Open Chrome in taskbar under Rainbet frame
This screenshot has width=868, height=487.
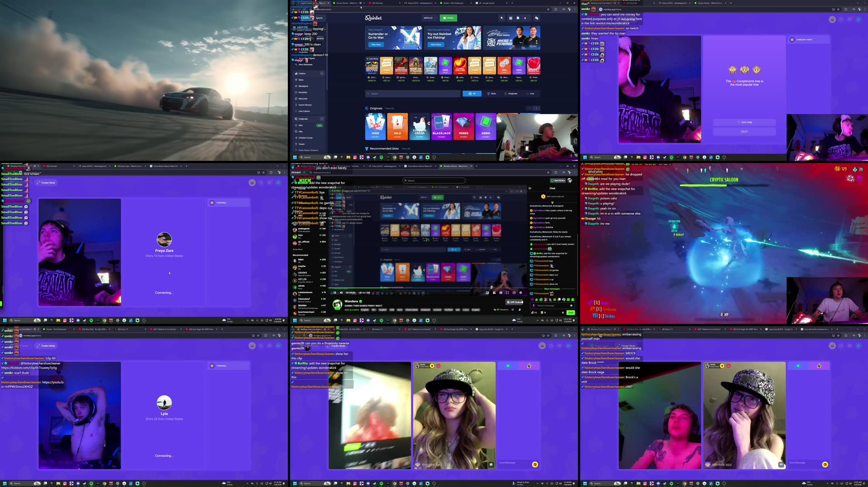(x=394, y=157)
